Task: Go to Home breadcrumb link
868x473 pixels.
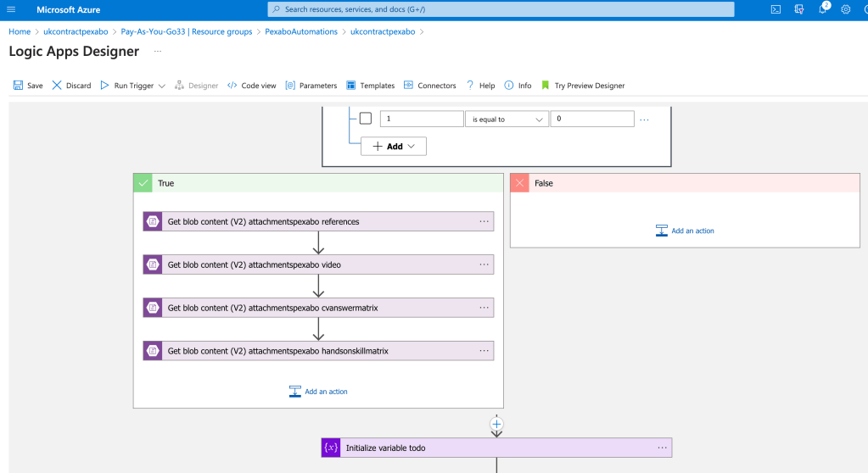Action: (x=20, y=31)
